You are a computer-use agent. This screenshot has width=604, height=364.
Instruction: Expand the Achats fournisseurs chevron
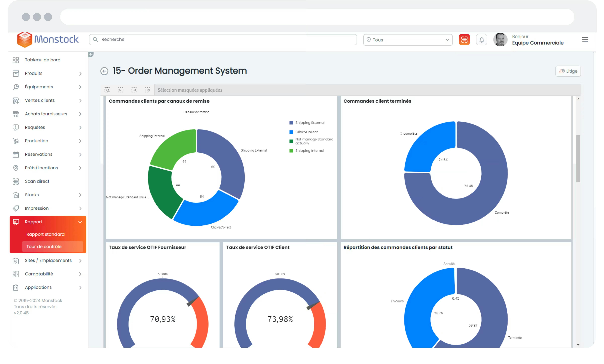[80, 114]
